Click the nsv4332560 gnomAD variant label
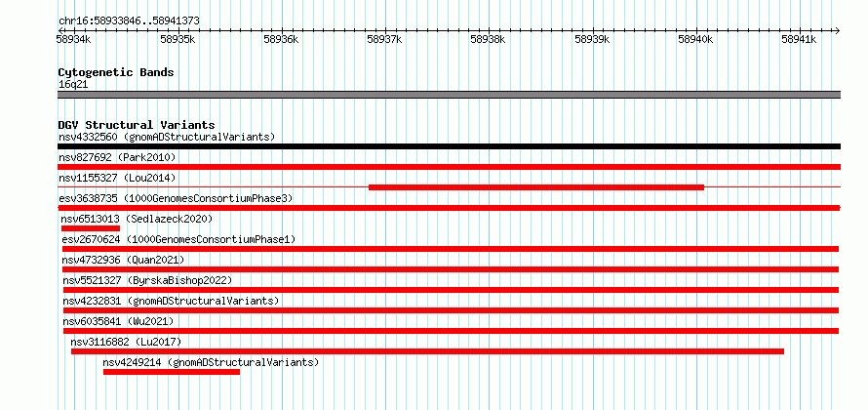 tap(167, 137)
